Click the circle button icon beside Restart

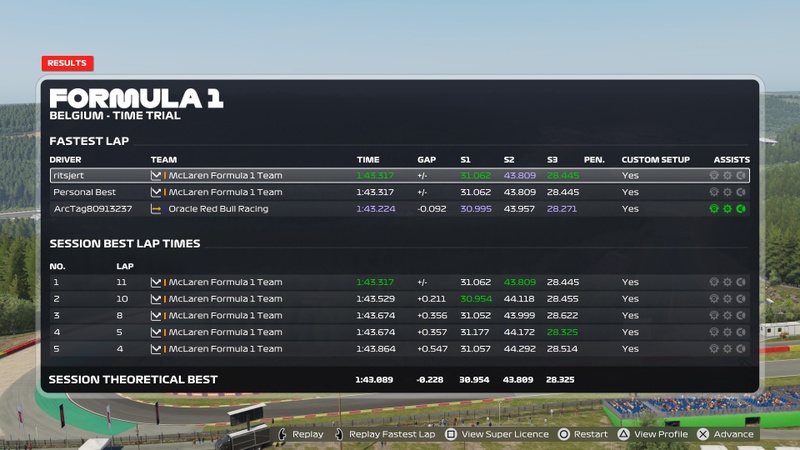[x=564, y=434]
